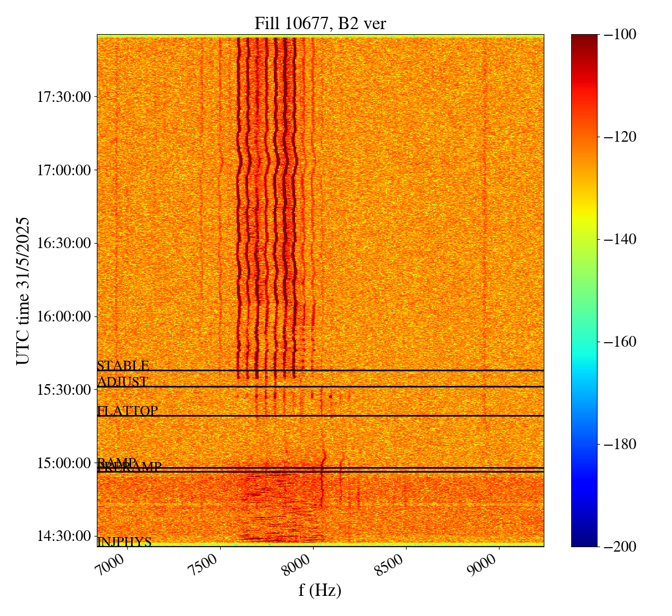Click the INJPHYS phase label
The image size is (672, 616).
point(124,542)
